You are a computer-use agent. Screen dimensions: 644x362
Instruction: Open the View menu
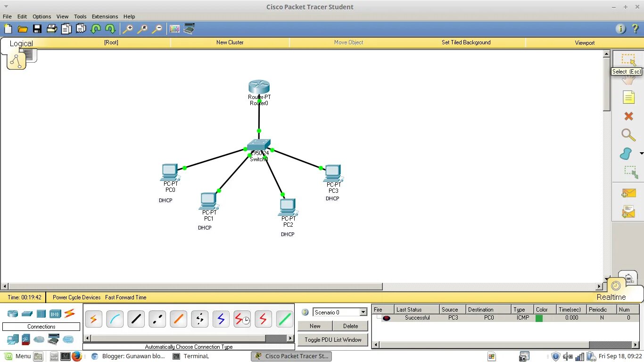coord(62,16)
